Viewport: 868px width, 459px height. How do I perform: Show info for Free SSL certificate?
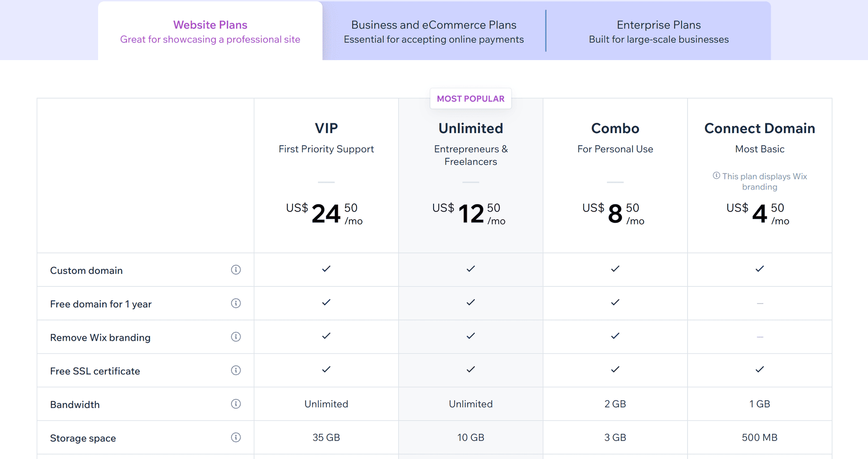236,370
